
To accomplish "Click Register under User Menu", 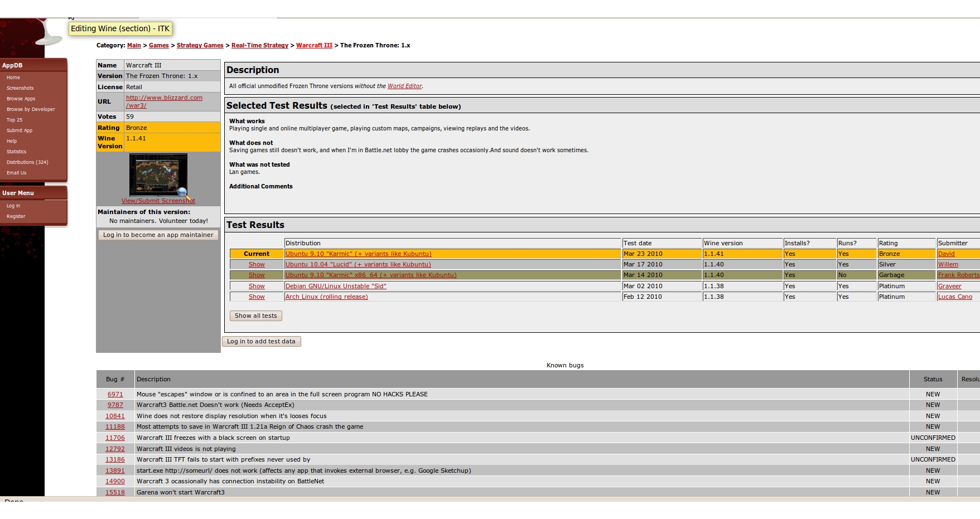I will pos(16,216).
